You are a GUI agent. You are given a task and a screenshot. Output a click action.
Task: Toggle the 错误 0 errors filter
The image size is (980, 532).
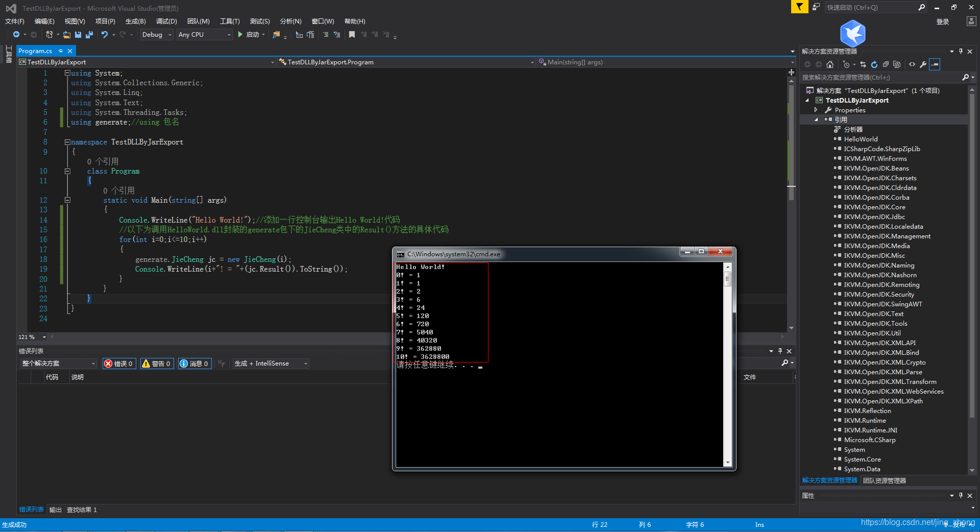119,364
